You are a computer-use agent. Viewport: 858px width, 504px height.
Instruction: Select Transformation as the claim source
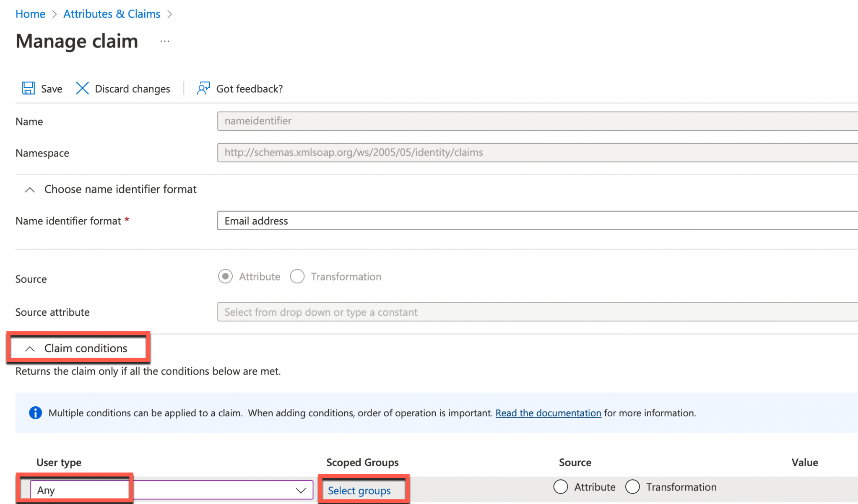coord(297,276)
